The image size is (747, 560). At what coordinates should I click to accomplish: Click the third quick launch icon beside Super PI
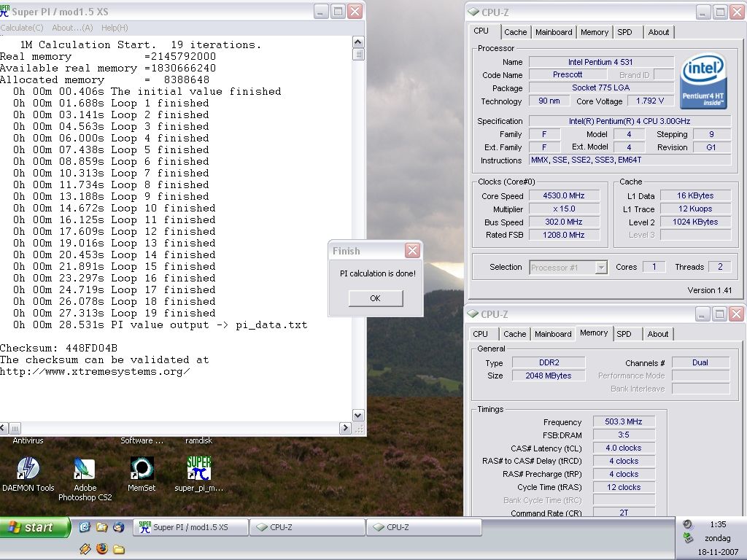coord(119,526)
